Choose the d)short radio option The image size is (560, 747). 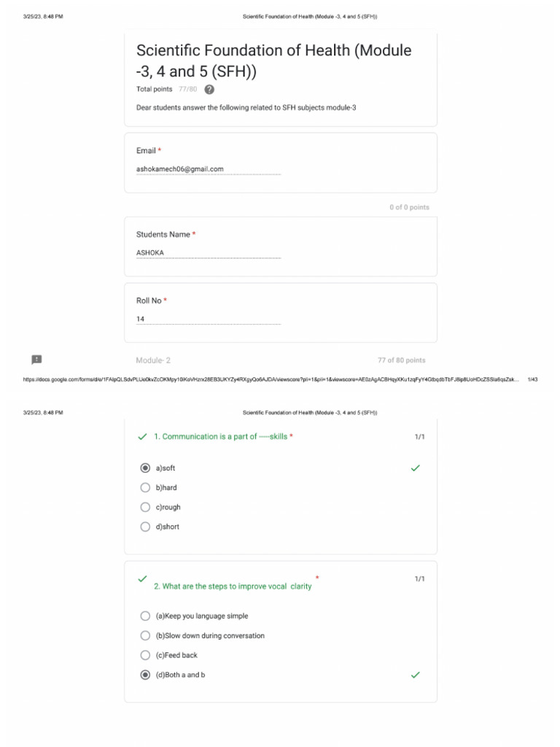click(145, 527)
